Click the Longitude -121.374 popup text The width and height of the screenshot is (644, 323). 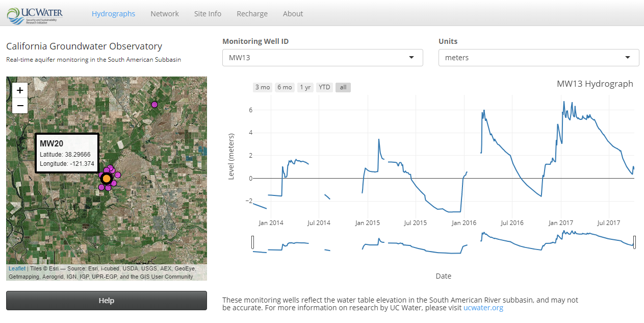(67, 164)
